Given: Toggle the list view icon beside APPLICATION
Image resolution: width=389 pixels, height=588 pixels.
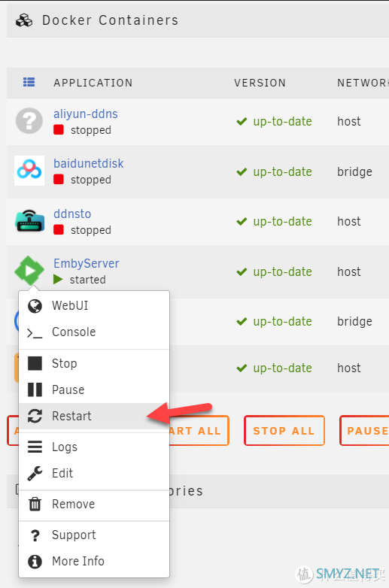Looking at the screenshot, I should 29,82.
